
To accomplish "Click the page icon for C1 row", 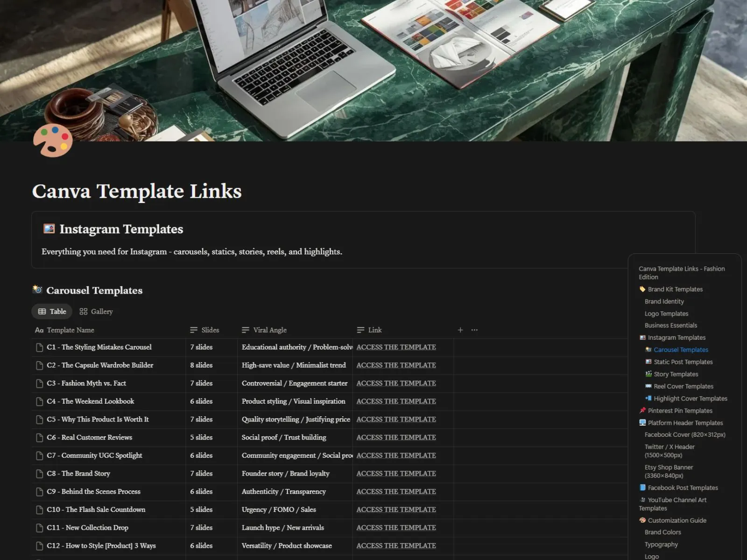I will pos(40,347).
